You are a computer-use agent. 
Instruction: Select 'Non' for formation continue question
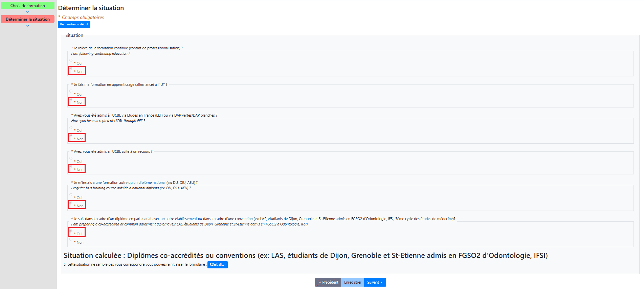point(71,69)
